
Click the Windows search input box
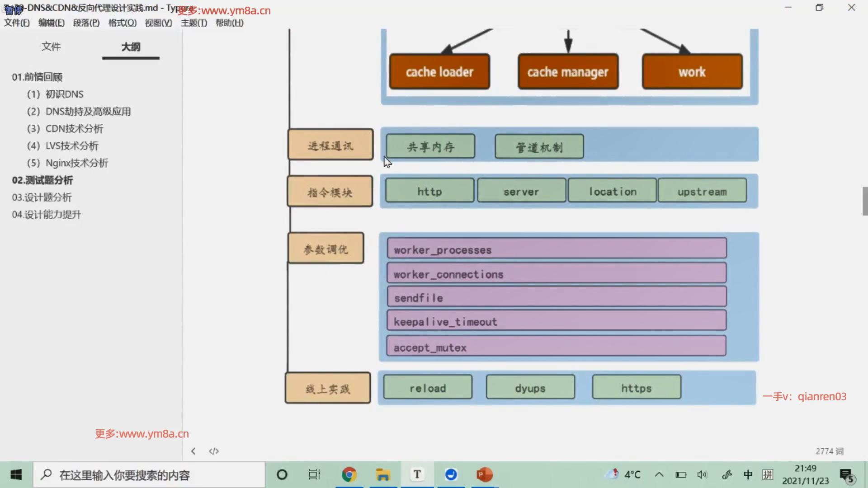point(149,475)
